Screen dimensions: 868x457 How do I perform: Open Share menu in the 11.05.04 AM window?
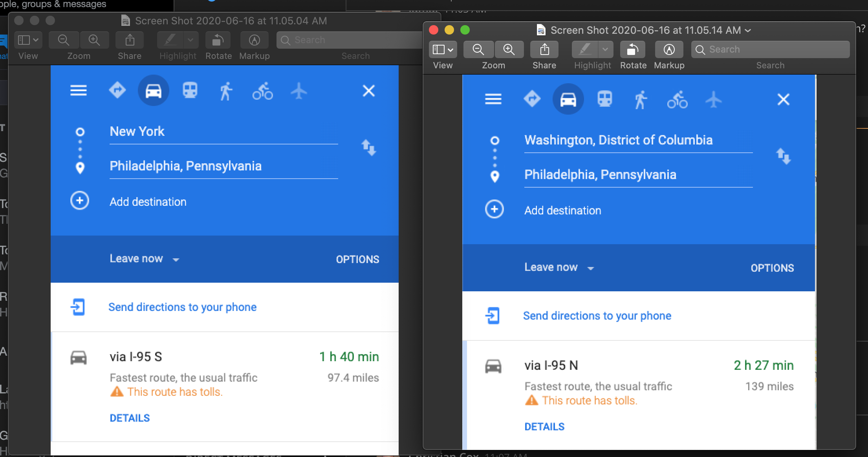(130, 40)
